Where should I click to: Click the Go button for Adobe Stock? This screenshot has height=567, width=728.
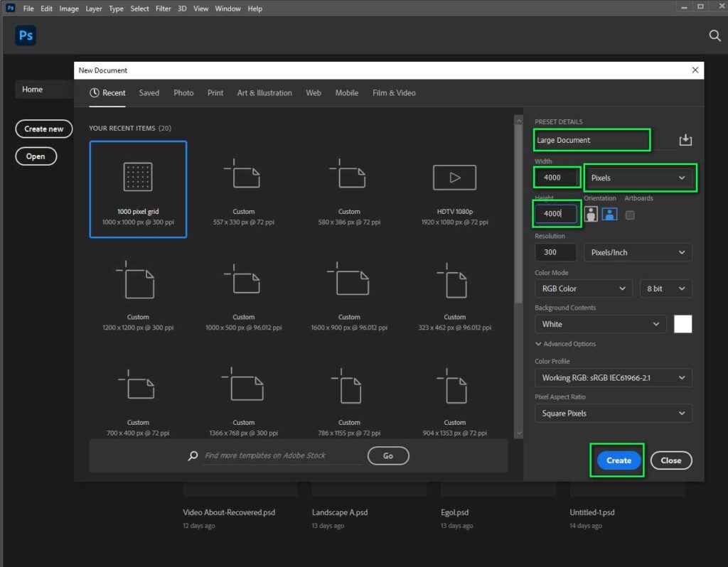point(388,455)
